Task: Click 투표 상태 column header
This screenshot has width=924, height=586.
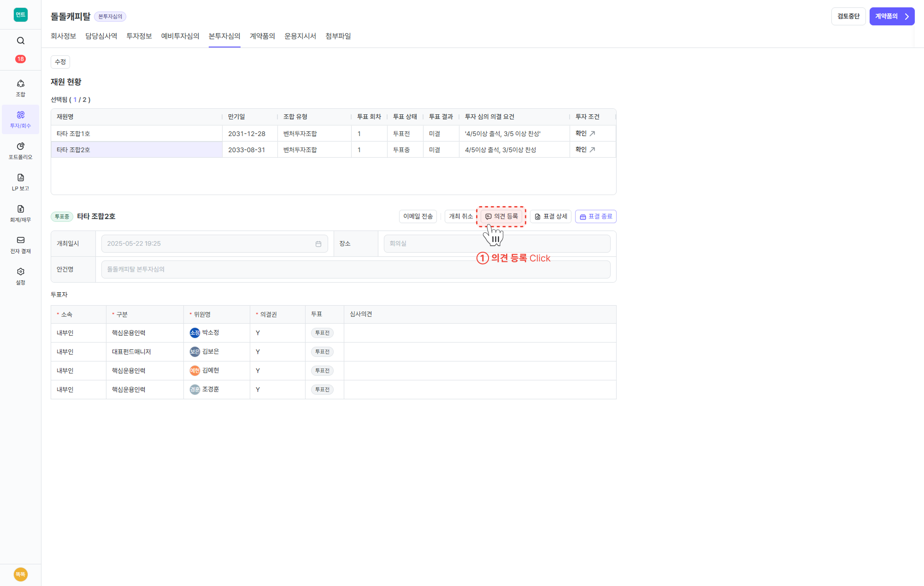Action: [405, 117]
